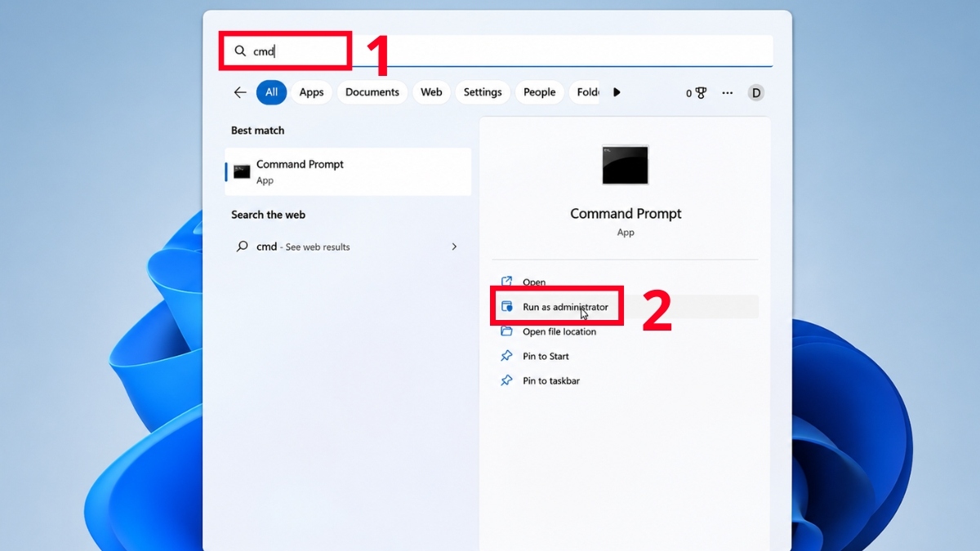Switch to the Web filter tab
This screenshot has width=980, height=551.
(x=431, y=92)
